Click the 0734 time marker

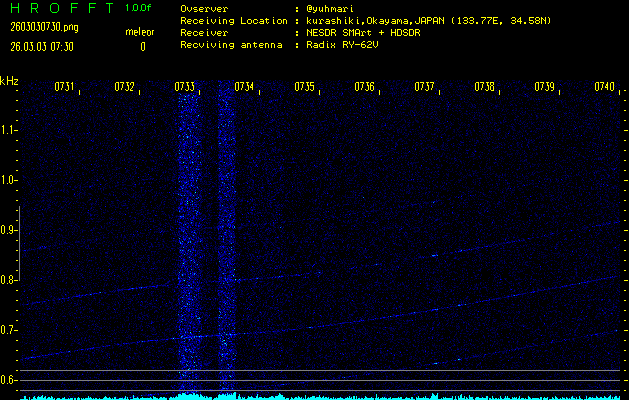[x=244, y=88]
